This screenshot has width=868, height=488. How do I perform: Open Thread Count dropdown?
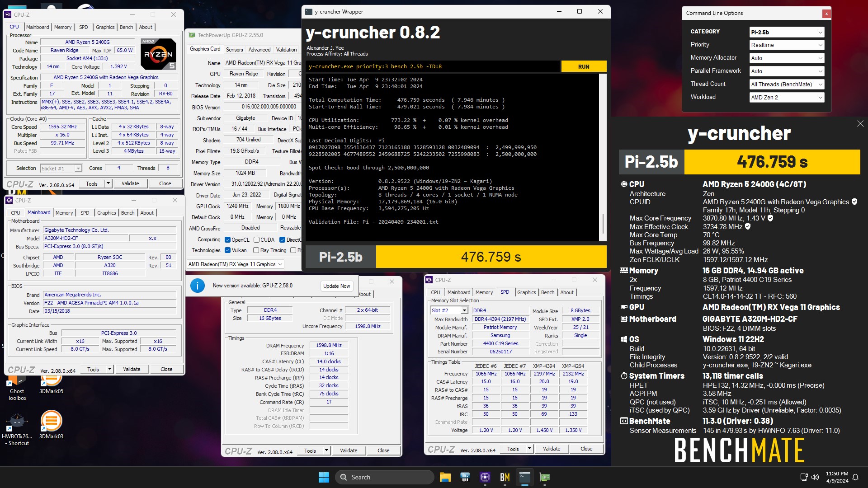[787, 84]
